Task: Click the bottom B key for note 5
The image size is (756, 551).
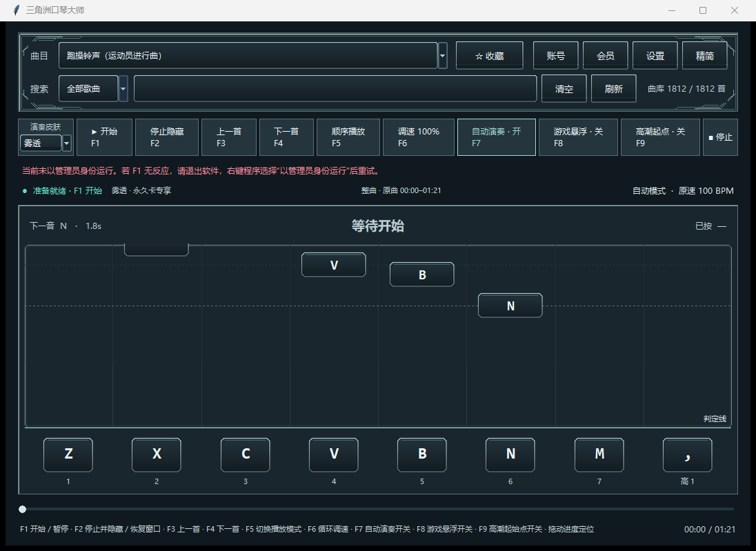Action: [x=422, y=454]
